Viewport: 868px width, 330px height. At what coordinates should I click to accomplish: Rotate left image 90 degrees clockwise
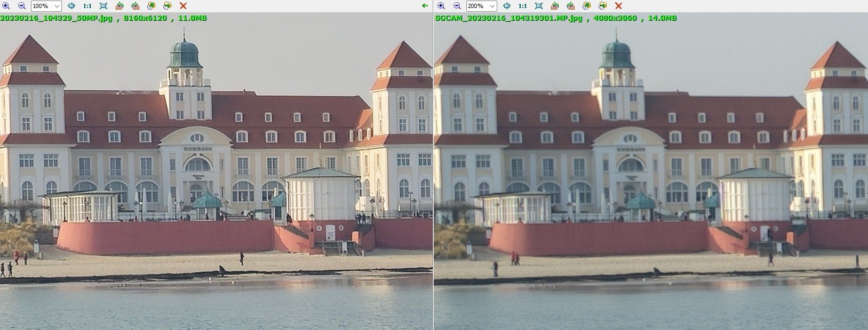point(136,6)
